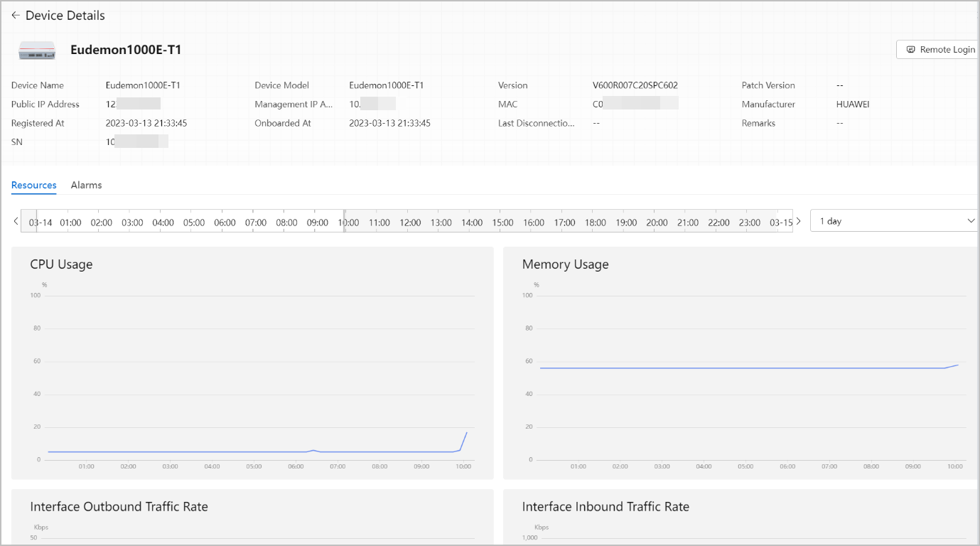Click the 03-14 timeline start marker

click(41, 223)
